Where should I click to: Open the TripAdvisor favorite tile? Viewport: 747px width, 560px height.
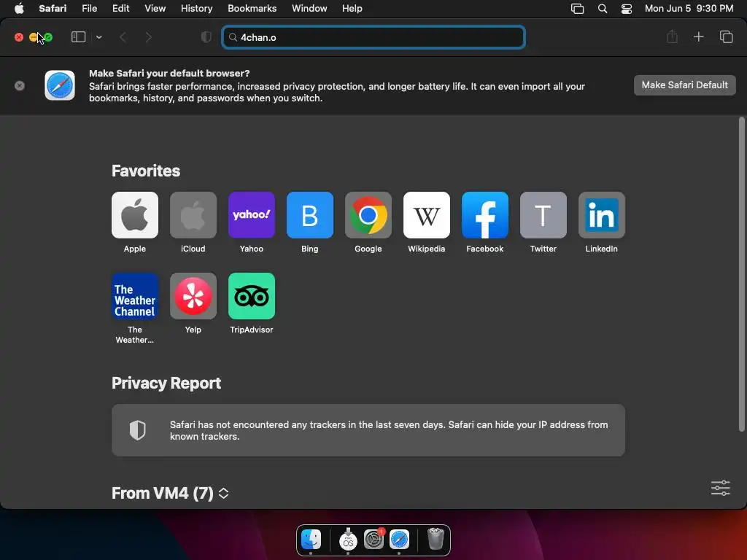(x=252, y=296)
